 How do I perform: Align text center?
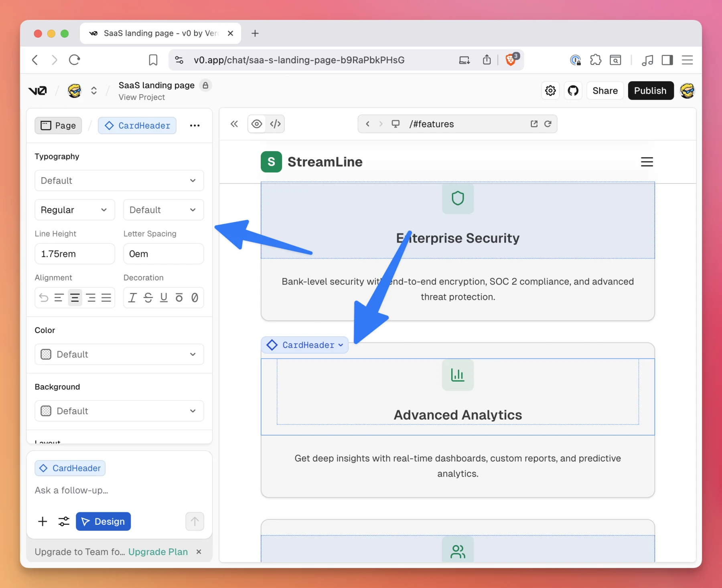tap(75, 297)
